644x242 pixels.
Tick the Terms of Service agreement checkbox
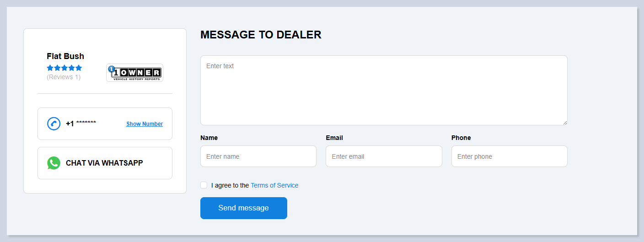tap(204, 185)
